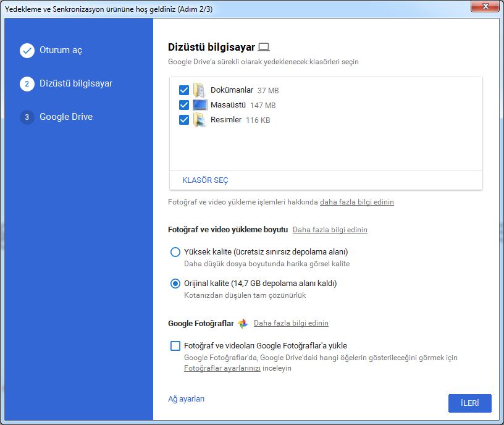504x425 pixels.
Task: Click the checkmark icon next to Oturum aç
Action: (x=27, y=51)
